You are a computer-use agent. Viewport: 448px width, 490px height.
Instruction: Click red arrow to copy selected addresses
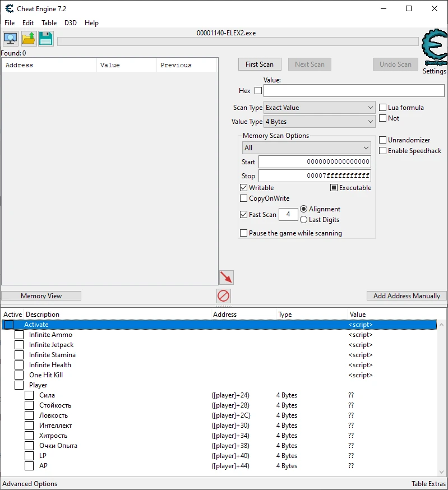coord(227,278)
